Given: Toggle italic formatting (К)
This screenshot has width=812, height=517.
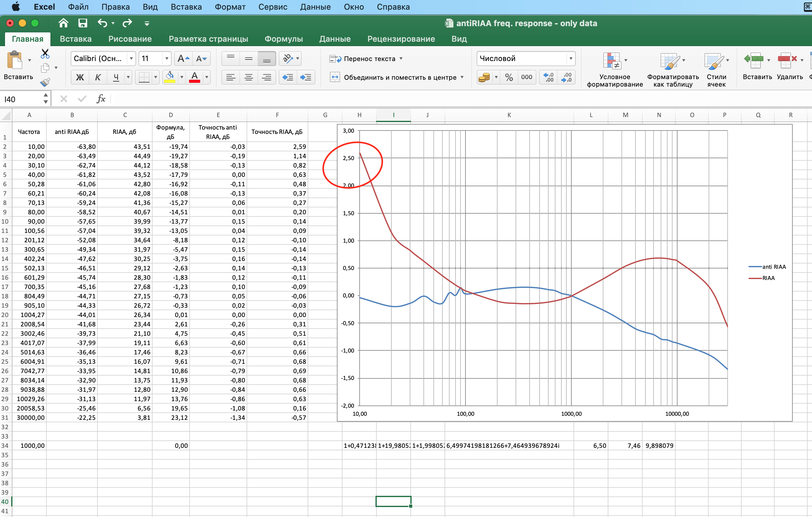Looking at the screenshot, I should [98, 77].
